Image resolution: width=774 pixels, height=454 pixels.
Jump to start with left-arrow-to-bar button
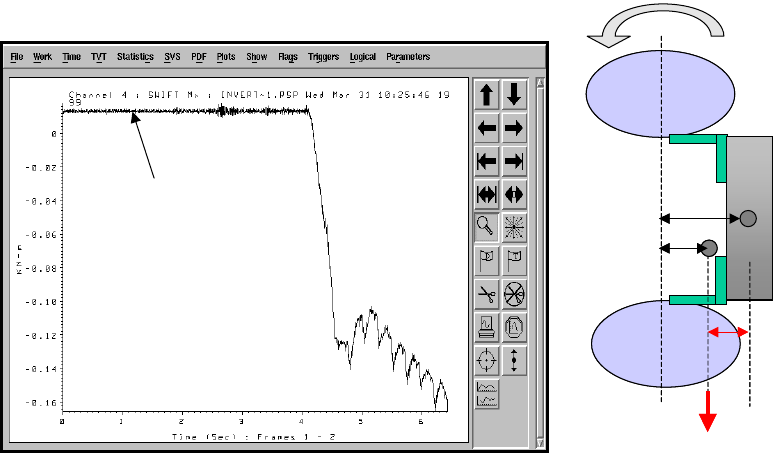[487, 161]
